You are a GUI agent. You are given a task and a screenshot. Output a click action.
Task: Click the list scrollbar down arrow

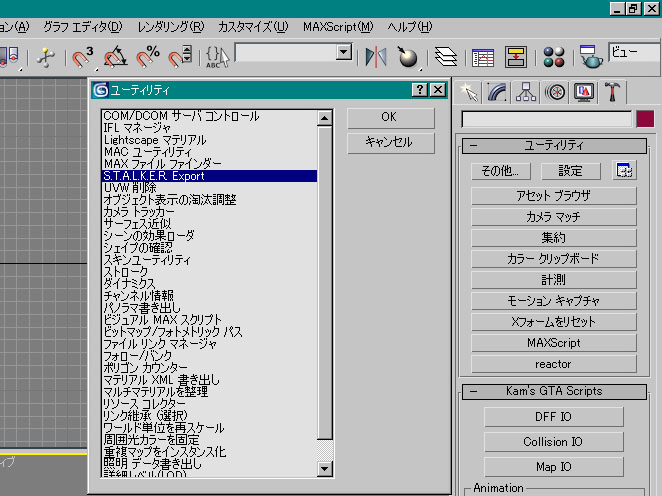click(324, 468)
